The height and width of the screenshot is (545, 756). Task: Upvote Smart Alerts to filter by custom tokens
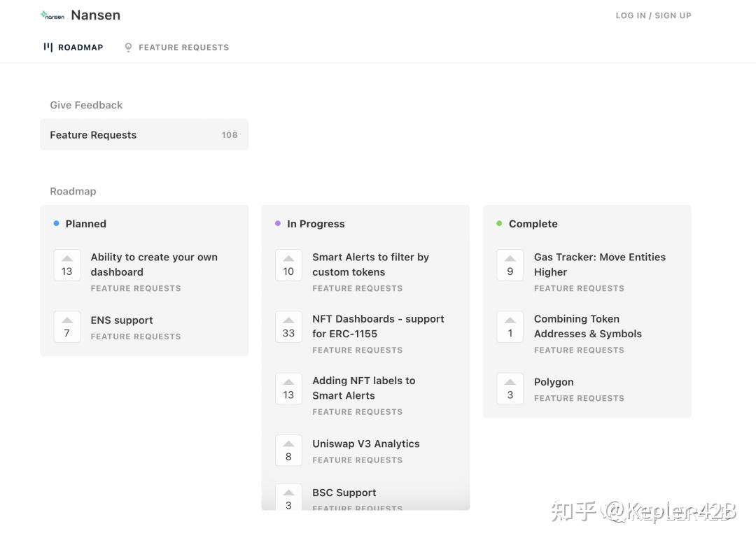[288, 265]
